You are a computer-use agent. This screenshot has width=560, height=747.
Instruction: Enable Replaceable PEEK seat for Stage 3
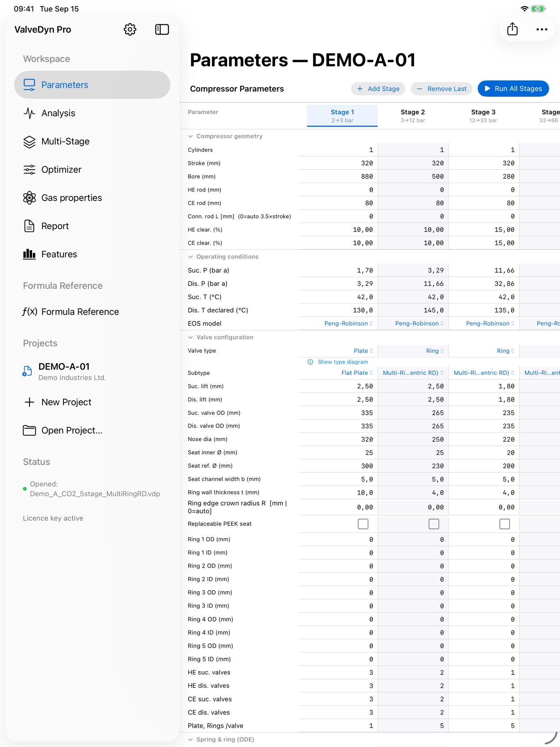pyautogui.click(x=504, y=524)
